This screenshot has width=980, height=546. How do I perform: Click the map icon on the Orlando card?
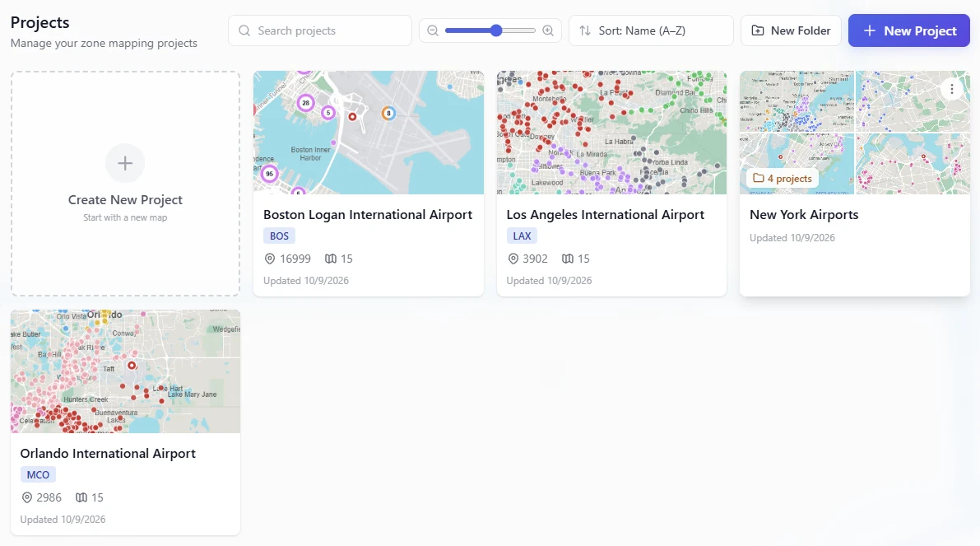click(x=81, y=498)
